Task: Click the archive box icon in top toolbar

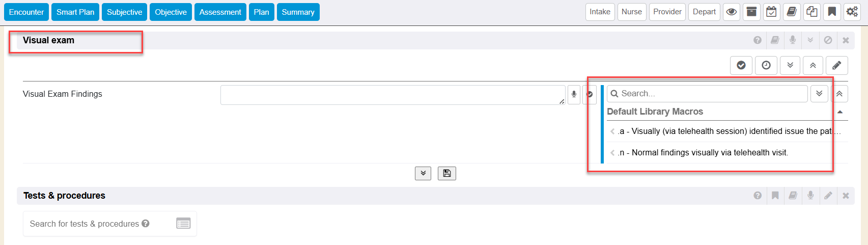Action: 751,12
